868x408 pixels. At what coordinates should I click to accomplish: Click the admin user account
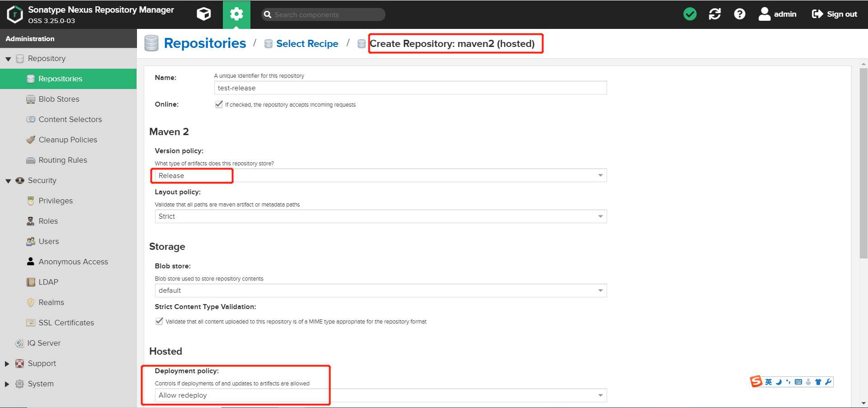click(777, 14)
